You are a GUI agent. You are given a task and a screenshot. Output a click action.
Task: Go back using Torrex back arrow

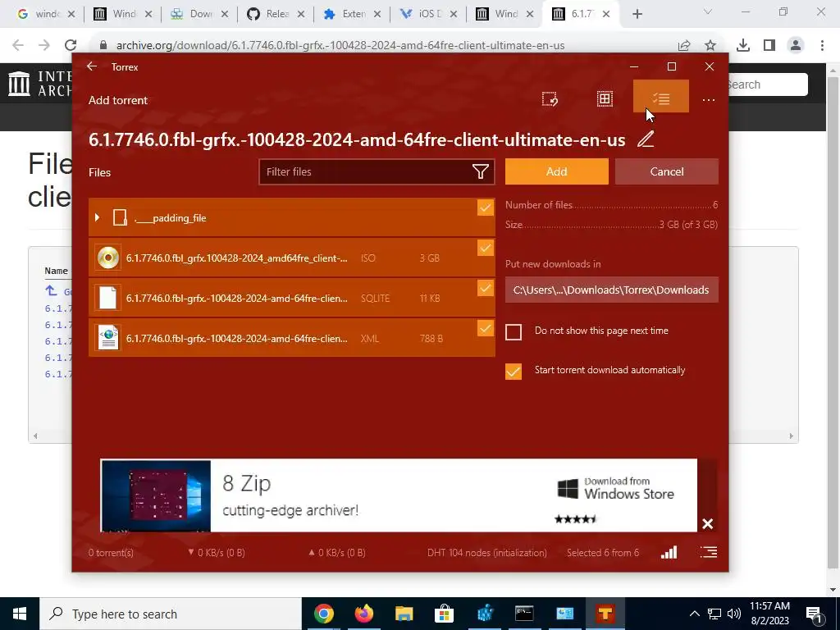92,66
